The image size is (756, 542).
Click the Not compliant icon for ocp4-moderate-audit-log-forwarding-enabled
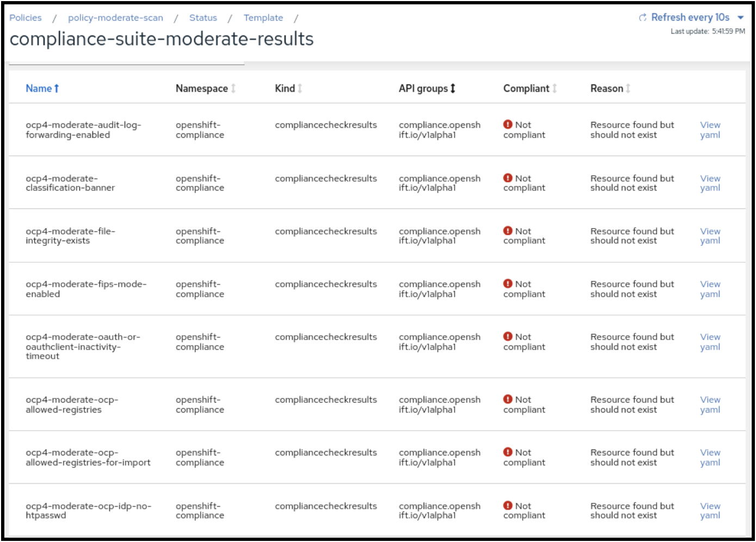(x=507, y=125)
